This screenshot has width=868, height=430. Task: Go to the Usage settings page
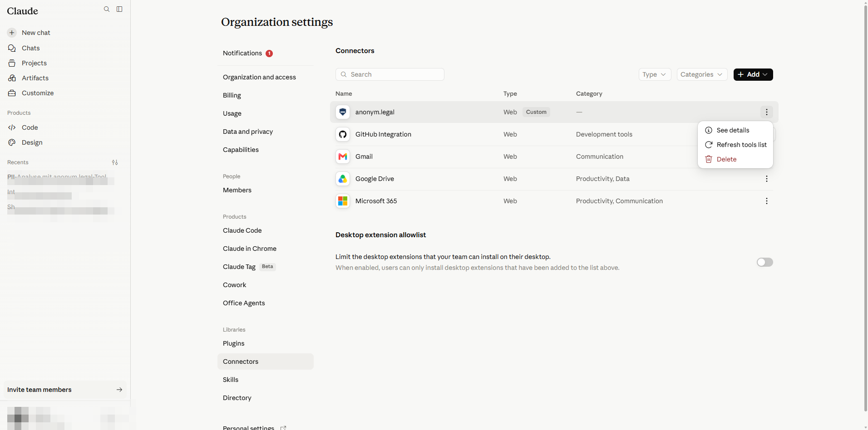point(266,113)
